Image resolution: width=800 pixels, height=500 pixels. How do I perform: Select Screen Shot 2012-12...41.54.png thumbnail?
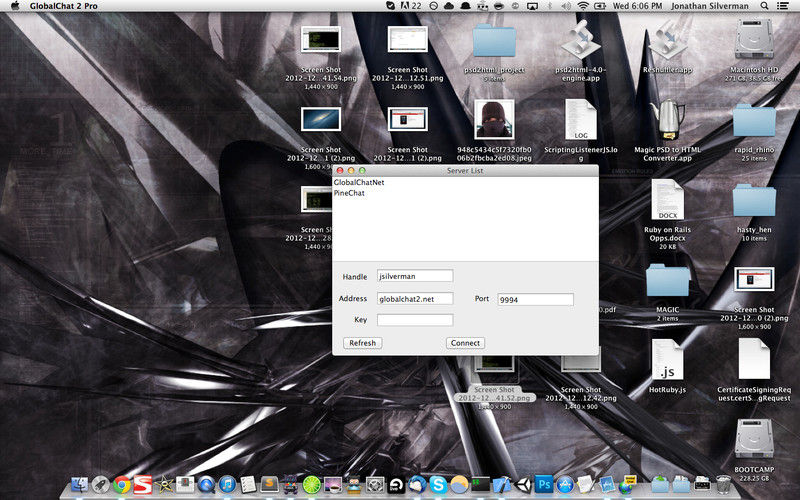pyautogui.click(x=320, y=39)
